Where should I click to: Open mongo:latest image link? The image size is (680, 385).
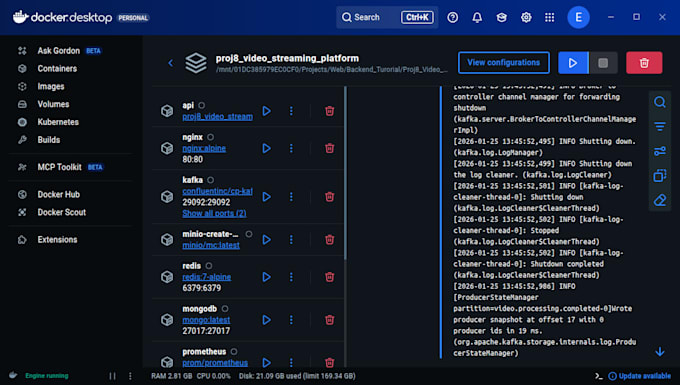tap(206, 320)
